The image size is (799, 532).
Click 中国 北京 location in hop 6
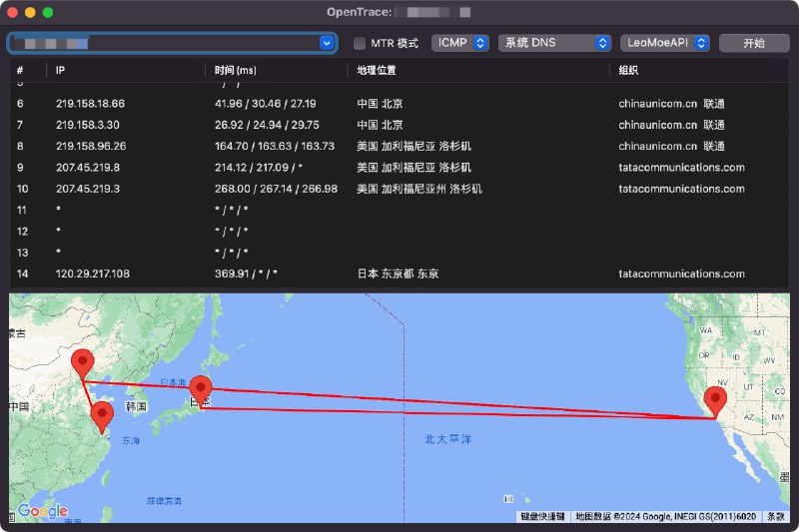pyautogui.click(x=380, y=104)
